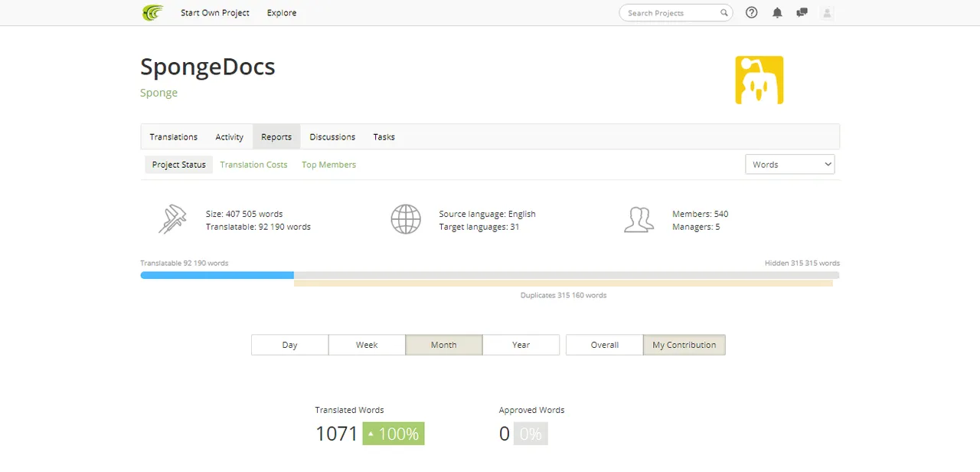Click the blue translatable progress bar
Viewport: 980px width, 472px height.
click(217, 275)
